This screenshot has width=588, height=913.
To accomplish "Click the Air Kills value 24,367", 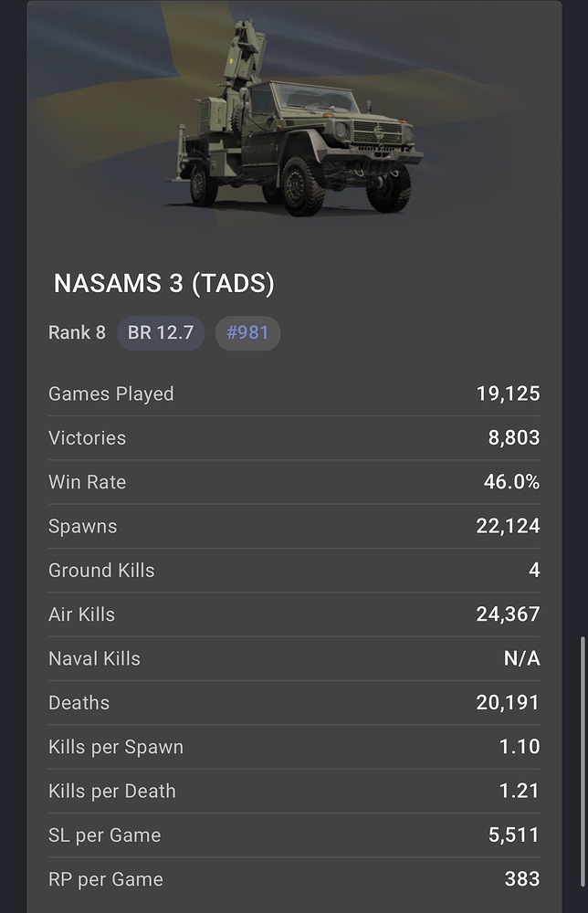I will tap(508, 614).
